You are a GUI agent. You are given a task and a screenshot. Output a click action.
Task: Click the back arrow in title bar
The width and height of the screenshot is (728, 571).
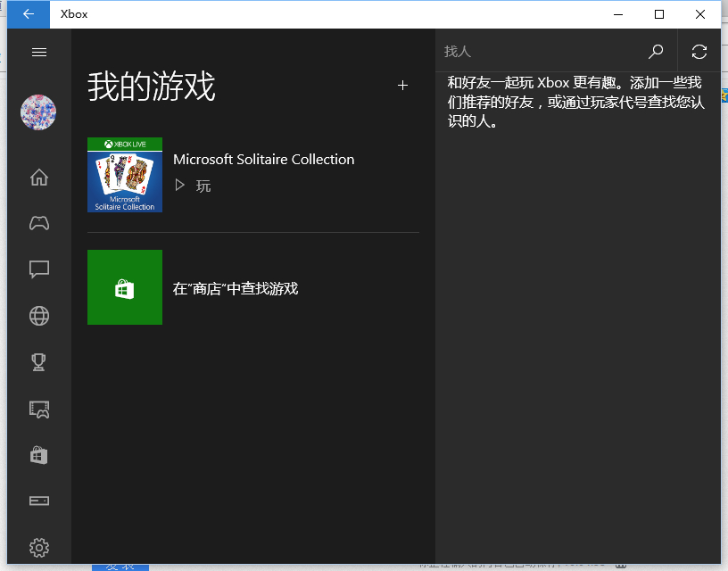tap(29, 14)
